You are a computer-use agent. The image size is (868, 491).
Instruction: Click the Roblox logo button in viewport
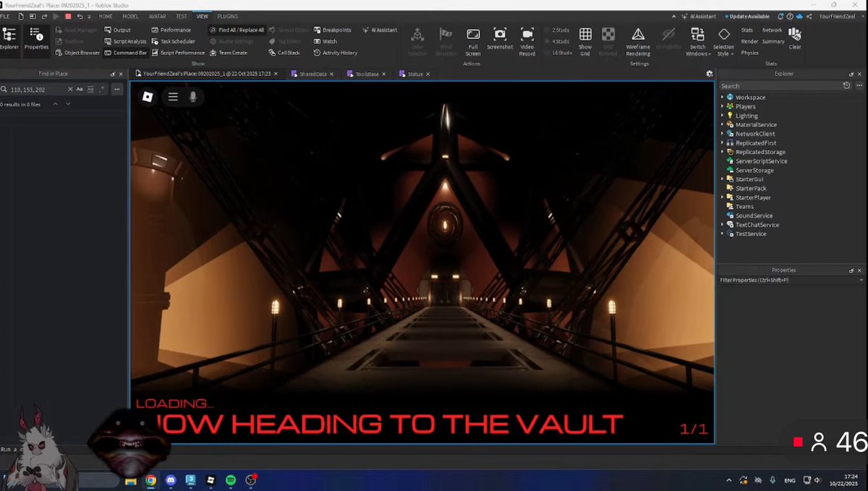click(148, 96)
